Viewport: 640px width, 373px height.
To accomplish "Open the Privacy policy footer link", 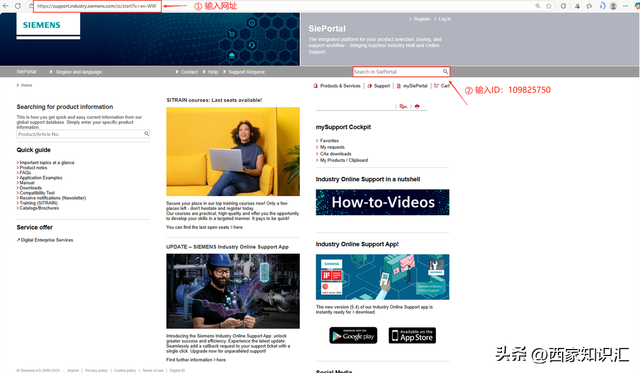I will coord(96,371).
